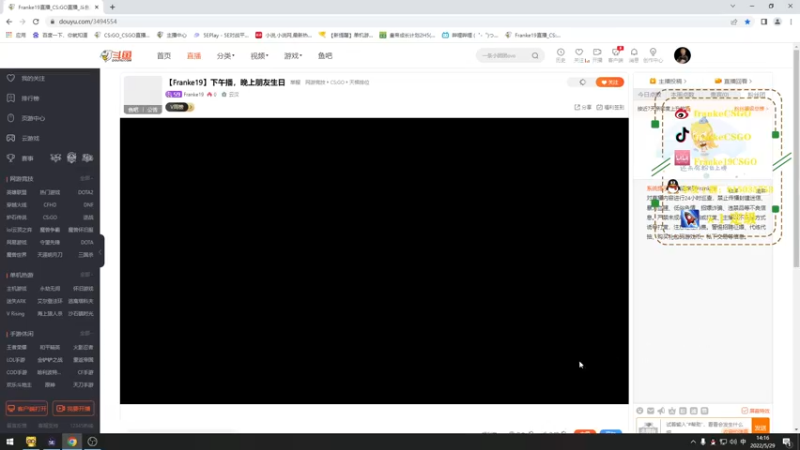Viewport: 800px width, 450px height.
Task: Select 直播 in the navigation
Action: point(193,56)
